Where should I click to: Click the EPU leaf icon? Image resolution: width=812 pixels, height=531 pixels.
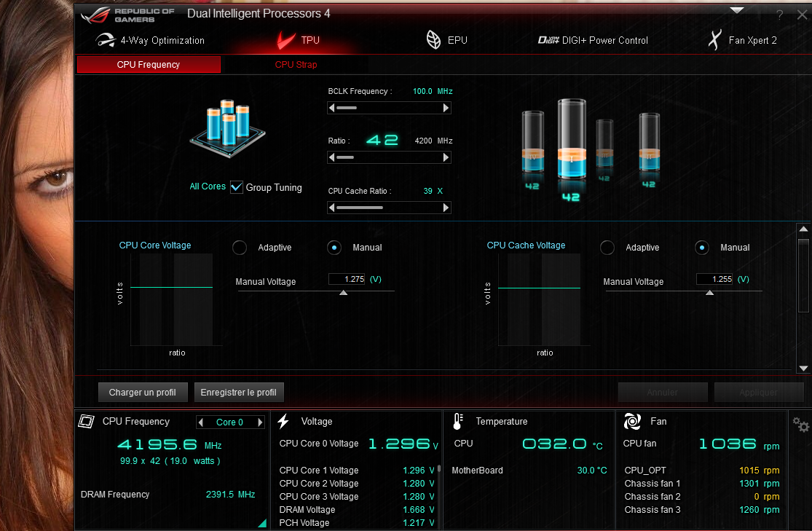coord(433,40)
